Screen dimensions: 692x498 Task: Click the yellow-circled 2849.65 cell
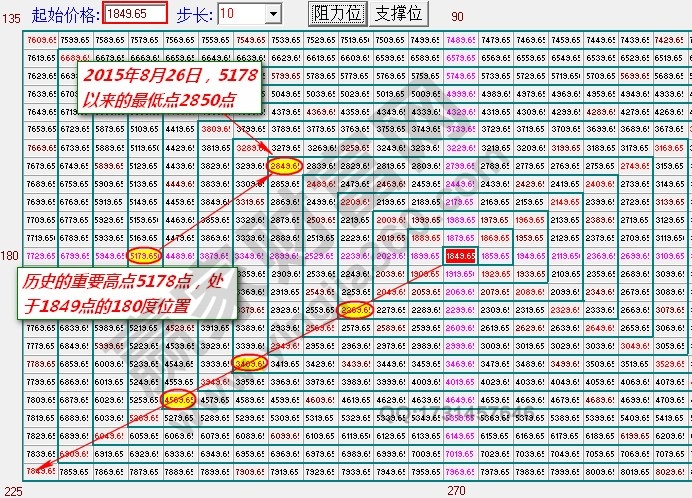(x=284, y=165)
